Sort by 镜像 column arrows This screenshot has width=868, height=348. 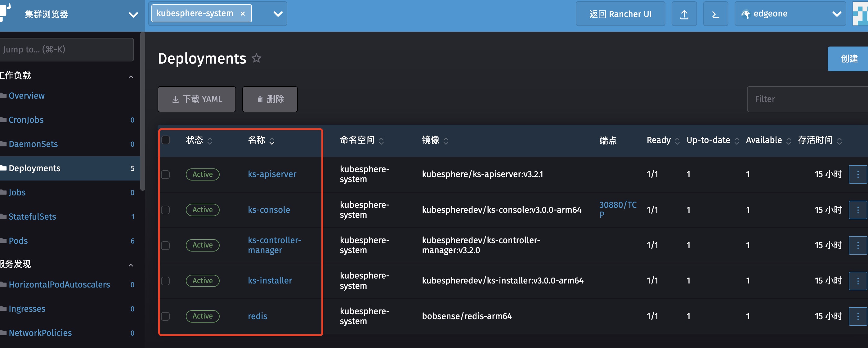coord(446,141)
